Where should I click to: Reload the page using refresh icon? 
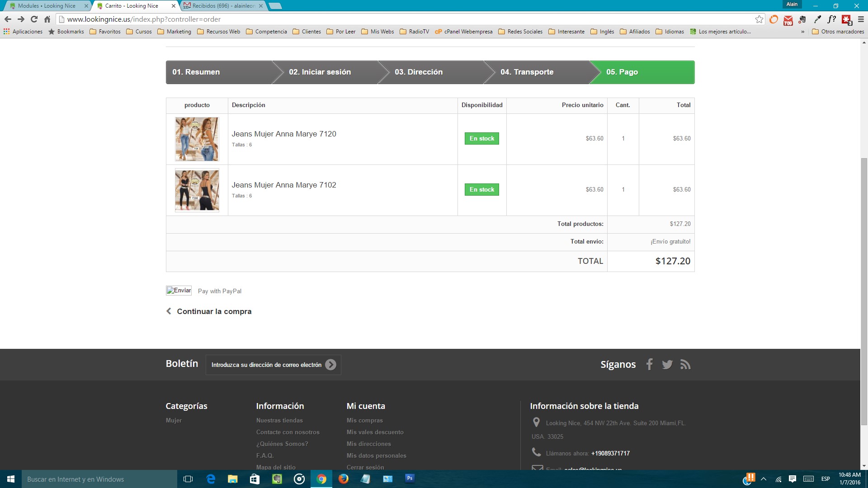click(x=34, y=19)
